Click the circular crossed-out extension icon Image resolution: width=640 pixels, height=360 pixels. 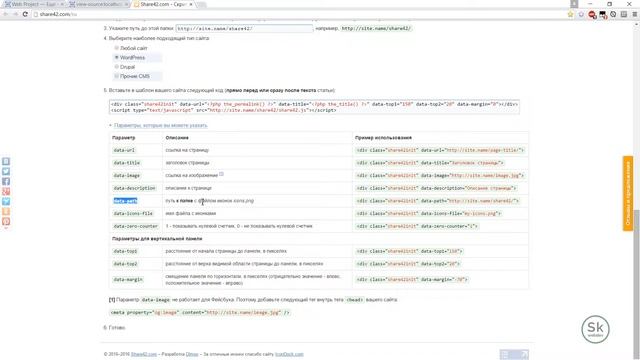click(x=613, y=14)
